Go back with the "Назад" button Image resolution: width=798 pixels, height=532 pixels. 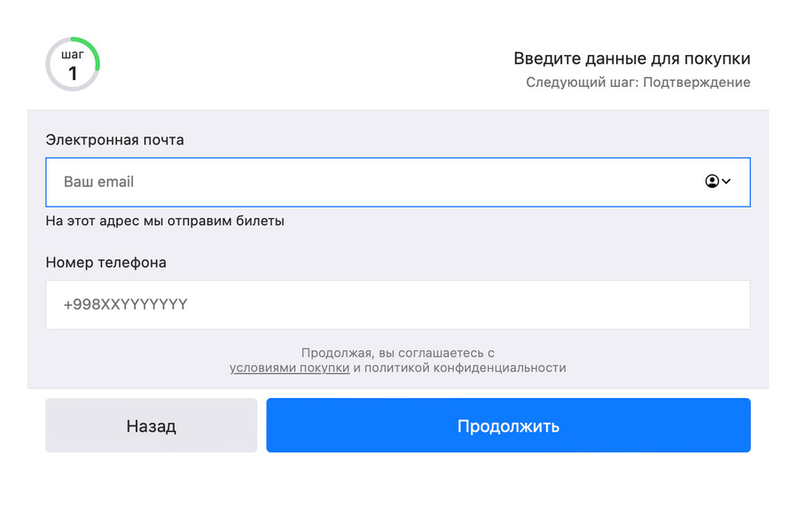[151, 426]
